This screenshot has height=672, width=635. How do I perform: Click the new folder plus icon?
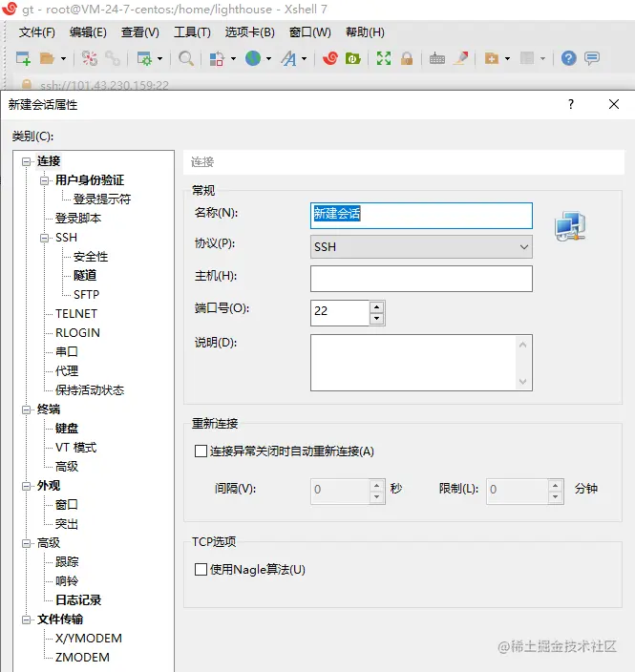tap(492, 58)
